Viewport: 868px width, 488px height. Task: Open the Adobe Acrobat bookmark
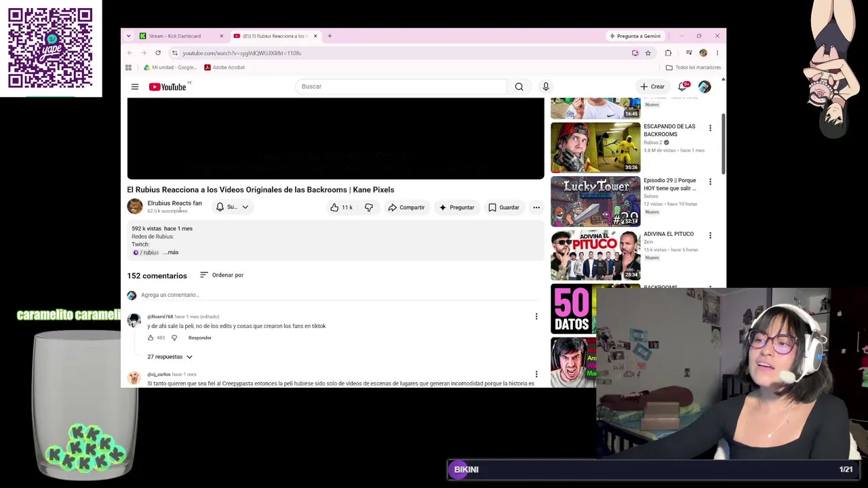point(224,68)
